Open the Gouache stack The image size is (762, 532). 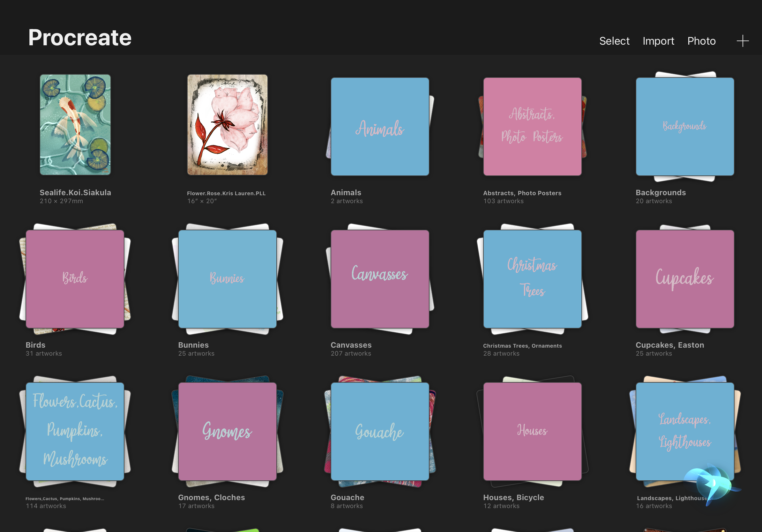380,432
